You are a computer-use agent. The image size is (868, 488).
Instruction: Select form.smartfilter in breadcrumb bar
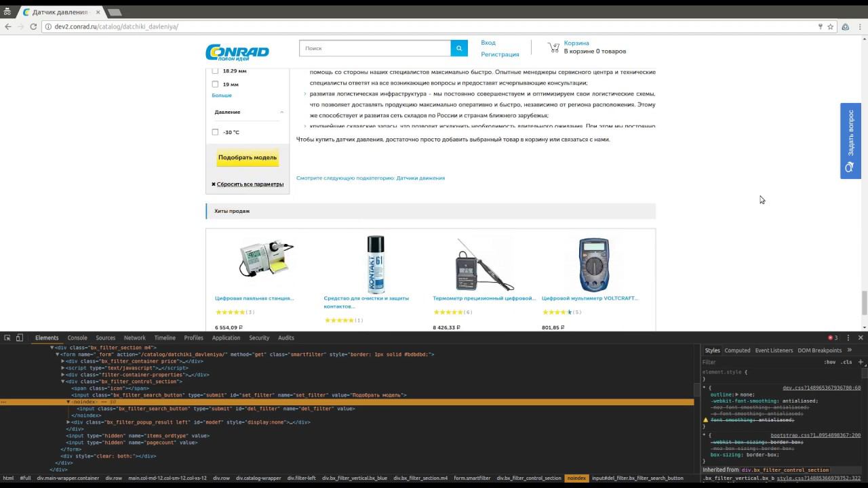click(x=472, y=479)
